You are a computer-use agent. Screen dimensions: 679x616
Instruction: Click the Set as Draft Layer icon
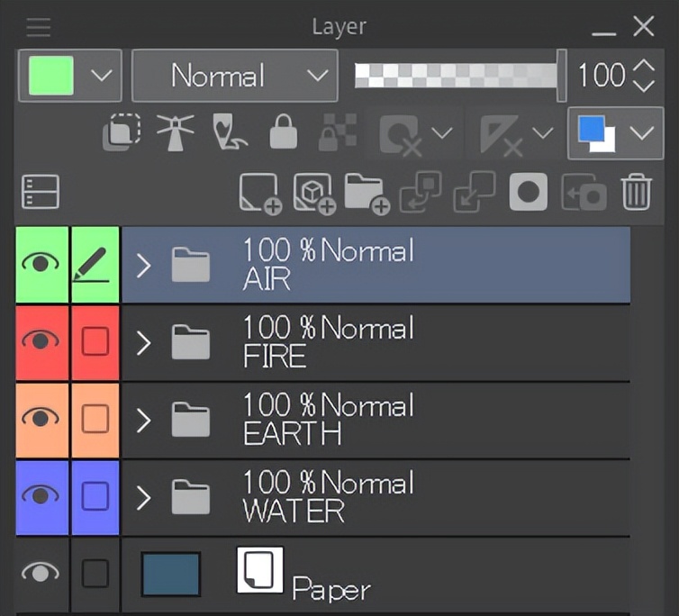(x=229, y=133)
